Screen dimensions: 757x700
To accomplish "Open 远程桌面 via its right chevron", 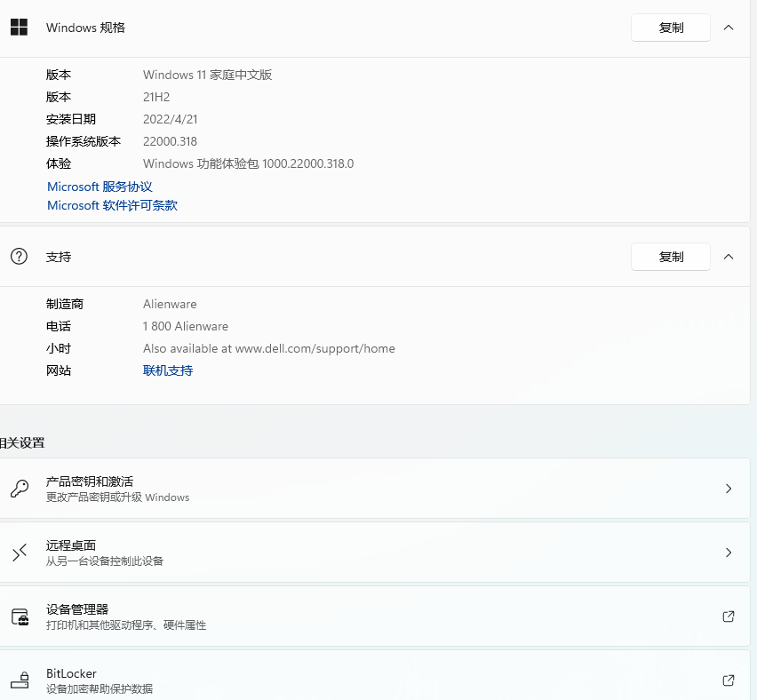I will [729, 553].
